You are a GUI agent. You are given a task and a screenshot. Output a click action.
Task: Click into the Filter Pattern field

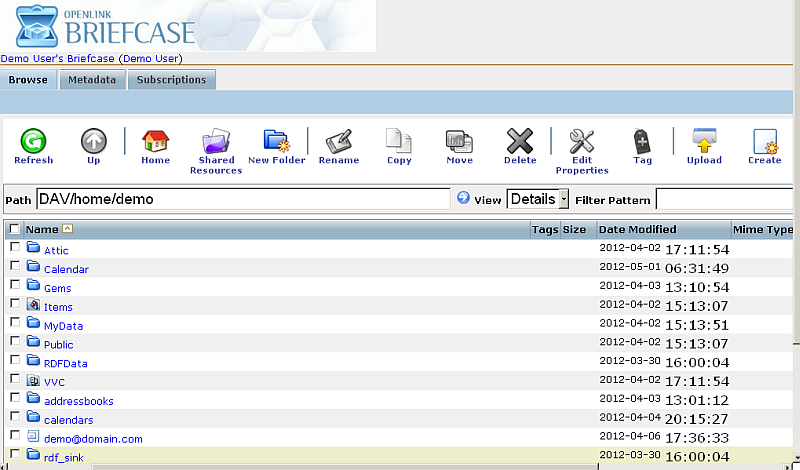tap(726, 199)
